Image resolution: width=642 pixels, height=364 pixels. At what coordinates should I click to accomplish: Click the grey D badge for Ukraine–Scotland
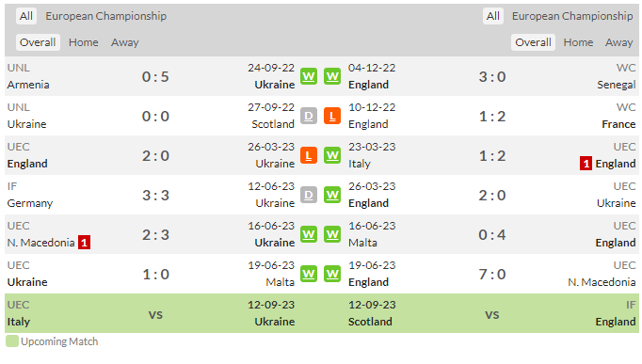pyautogui.click(x=309, y=116)
